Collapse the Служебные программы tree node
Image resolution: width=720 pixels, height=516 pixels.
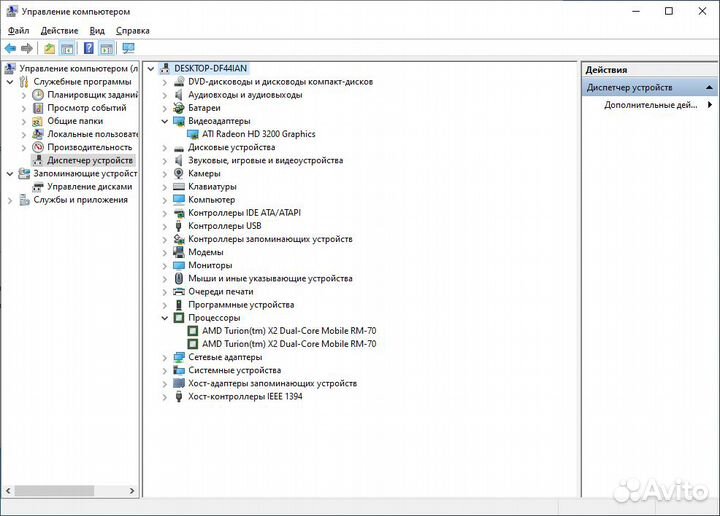23,82
